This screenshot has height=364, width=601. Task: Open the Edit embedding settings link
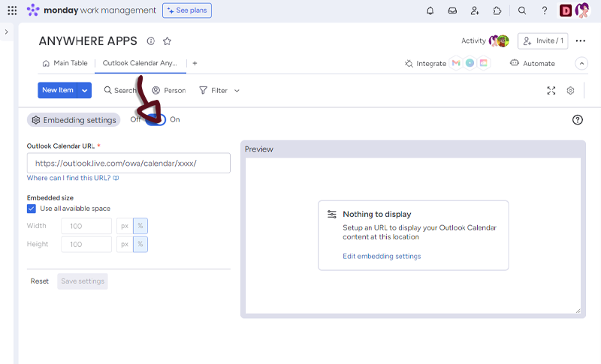[382, 256]
